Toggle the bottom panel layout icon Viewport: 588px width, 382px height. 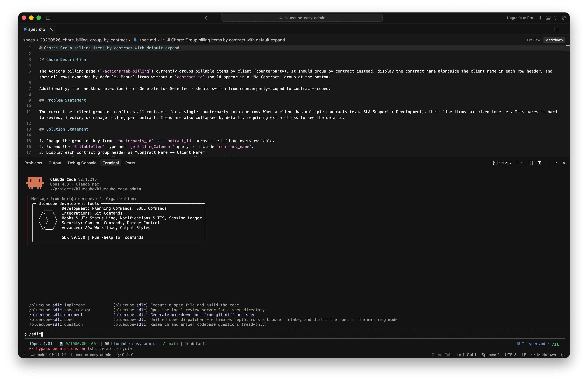click(548, 18)
